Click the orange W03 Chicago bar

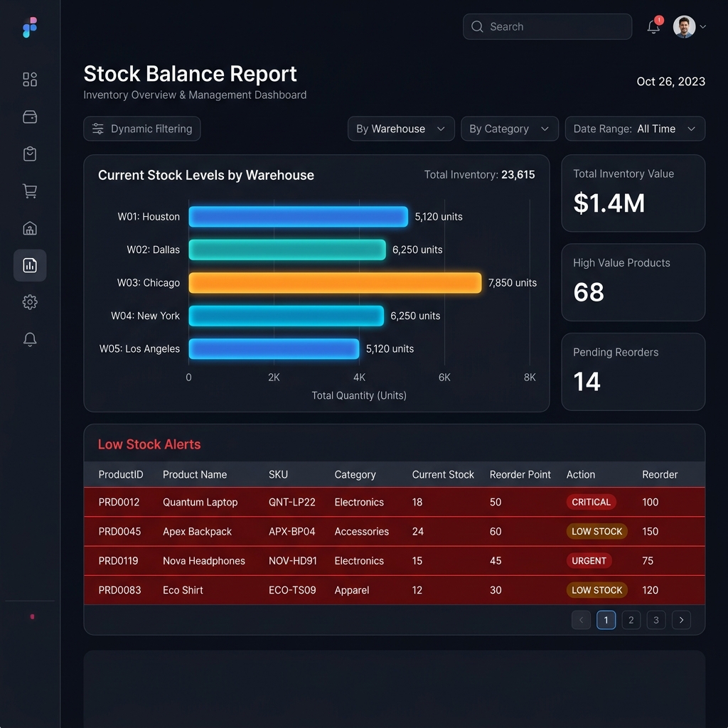[335, 283]
